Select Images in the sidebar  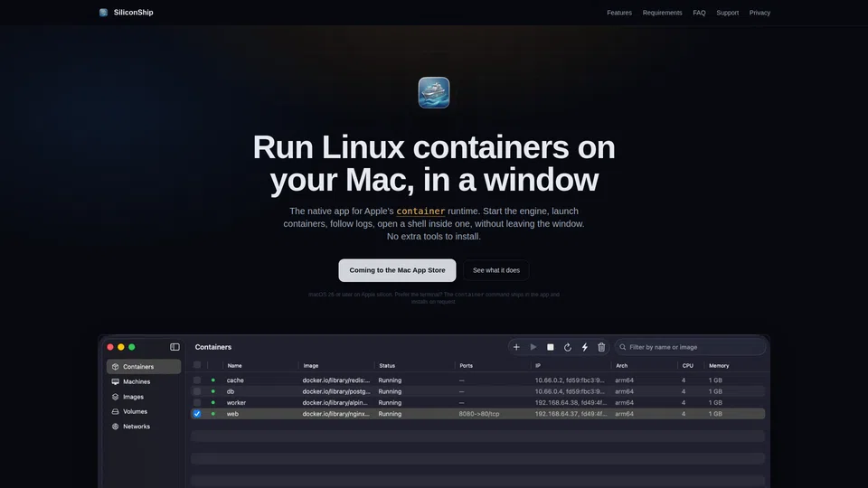point(144,397)
